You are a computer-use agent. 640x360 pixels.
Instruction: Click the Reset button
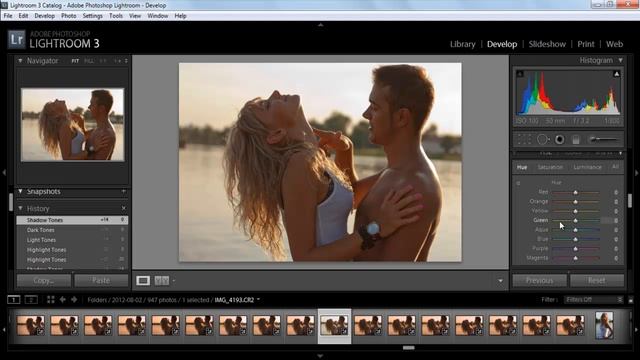tap(597, 280)
